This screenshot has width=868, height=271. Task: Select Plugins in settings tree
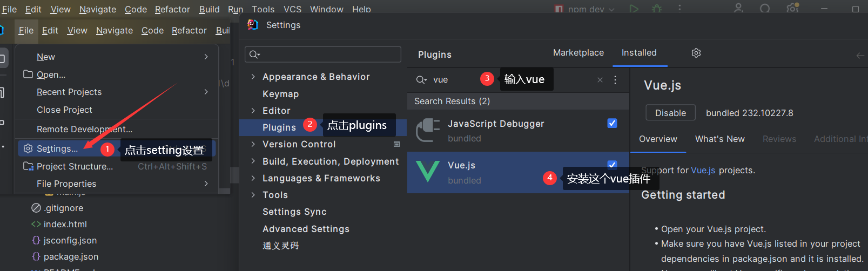coord(279,127)
